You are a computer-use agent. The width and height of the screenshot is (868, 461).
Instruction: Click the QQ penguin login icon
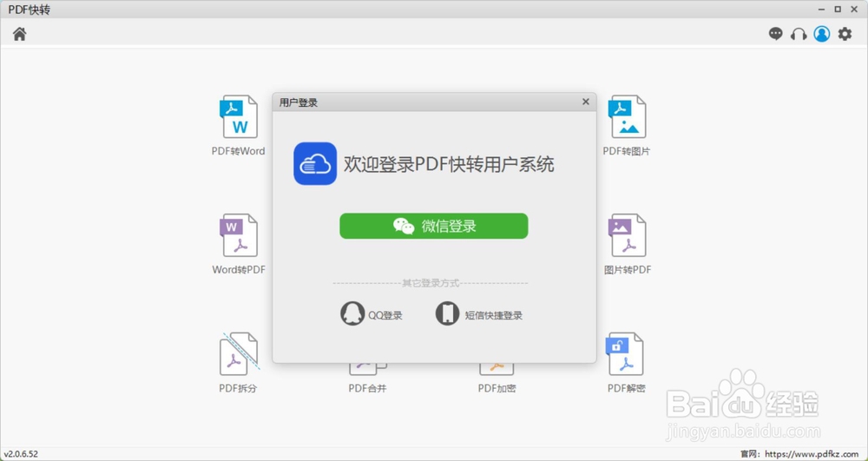pos(352,313)
